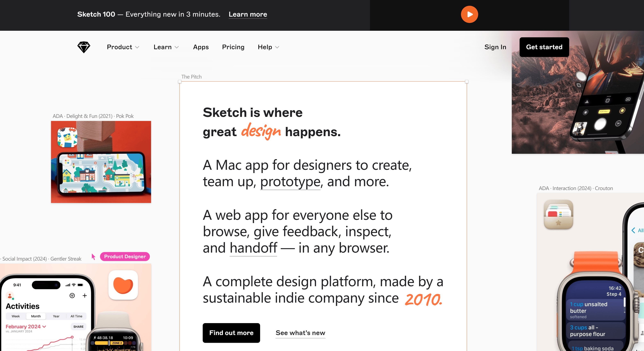Click the pink cursor arrow icon
Viewport: 644px width, 351px height.
tap(93, 257)
